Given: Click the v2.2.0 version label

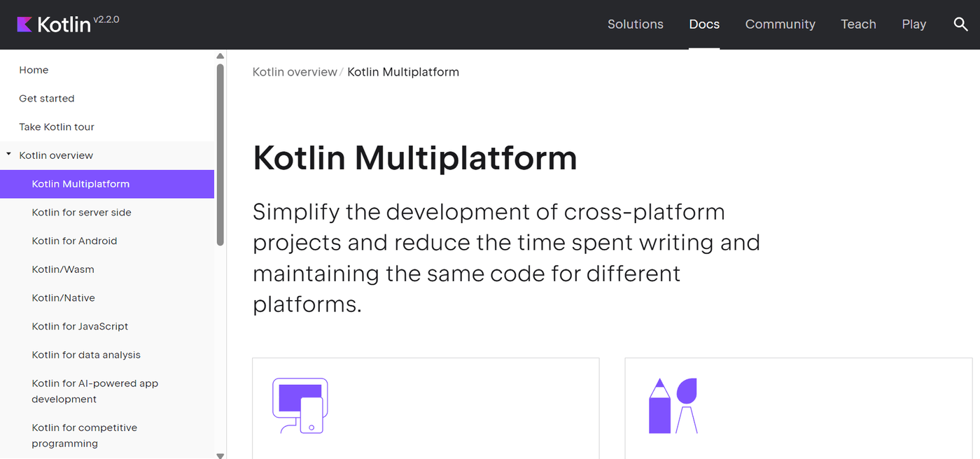Looking at the screenshot, I should pyautogui.click(x=106, y=20).
